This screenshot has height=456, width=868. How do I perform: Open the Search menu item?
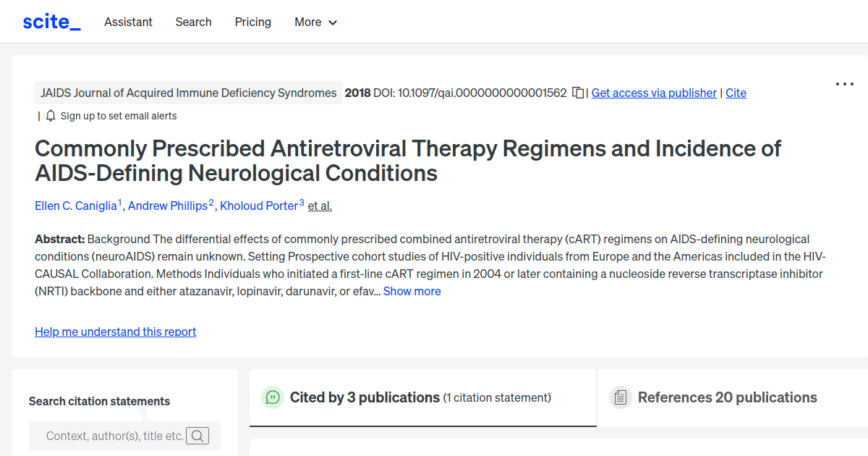point(193,22)
